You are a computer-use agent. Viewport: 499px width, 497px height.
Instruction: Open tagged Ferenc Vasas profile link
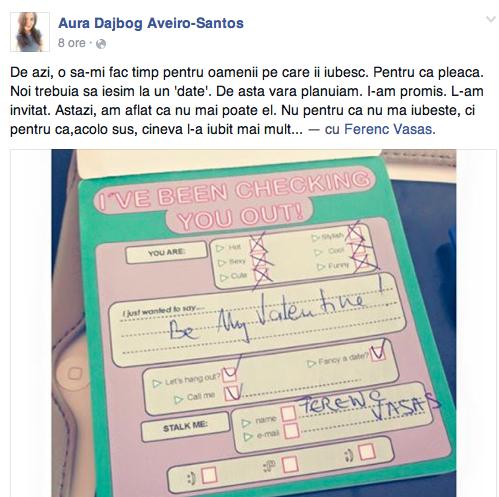[388, 129]
